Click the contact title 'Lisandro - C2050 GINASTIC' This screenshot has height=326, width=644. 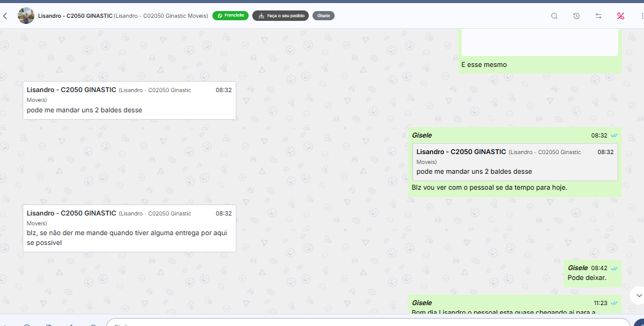pyautogui.click(x=75, y=16)
